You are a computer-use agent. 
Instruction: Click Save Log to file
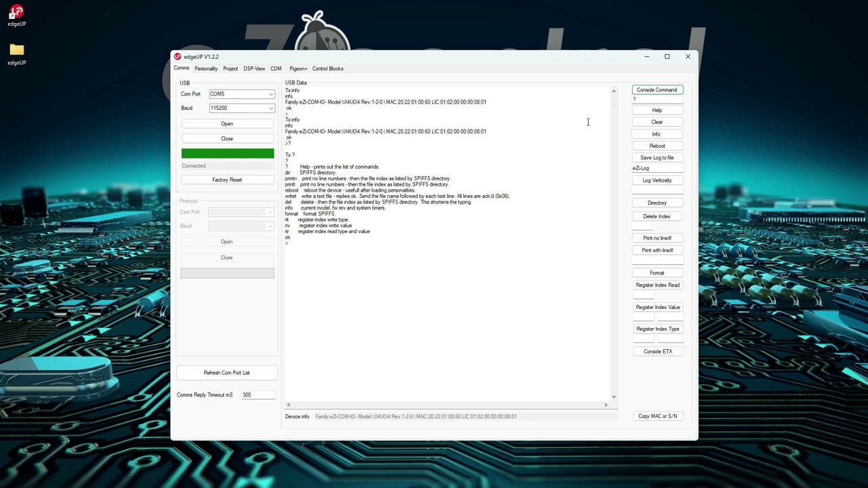tap(657, 158)
